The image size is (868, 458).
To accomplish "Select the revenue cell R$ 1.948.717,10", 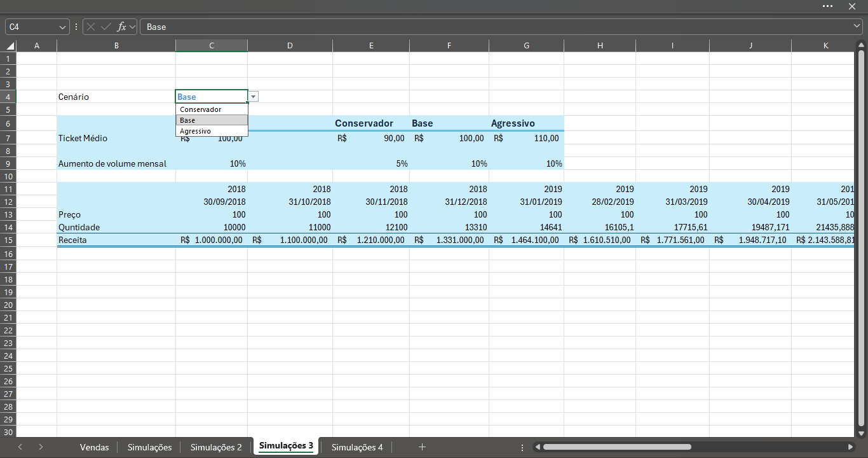I will click(x=750, y=240).
